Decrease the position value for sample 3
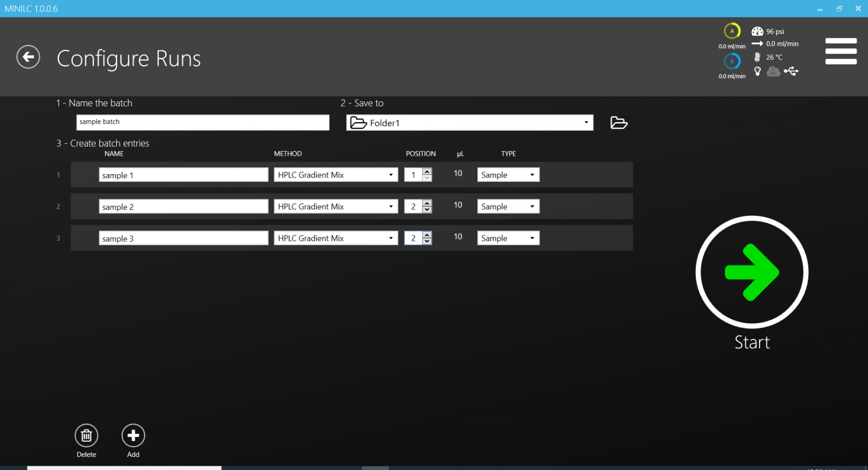Viewport: 868px width, 470px height. [x=427, y=241]
